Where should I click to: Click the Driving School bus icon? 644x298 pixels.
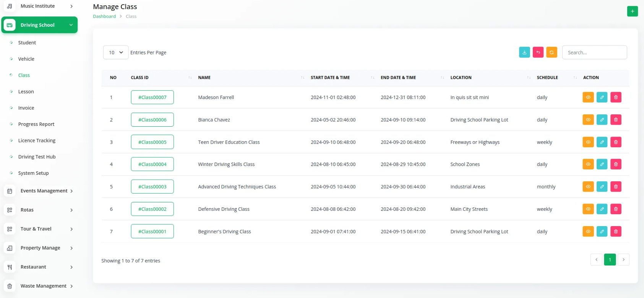point(10,25)
